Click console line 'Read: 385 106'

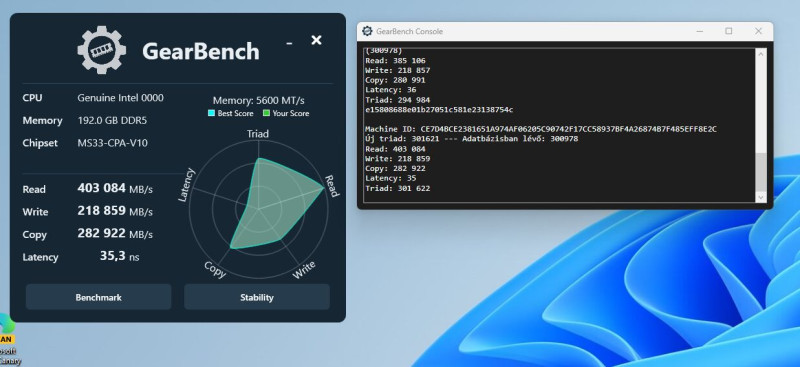click(395, 61)
